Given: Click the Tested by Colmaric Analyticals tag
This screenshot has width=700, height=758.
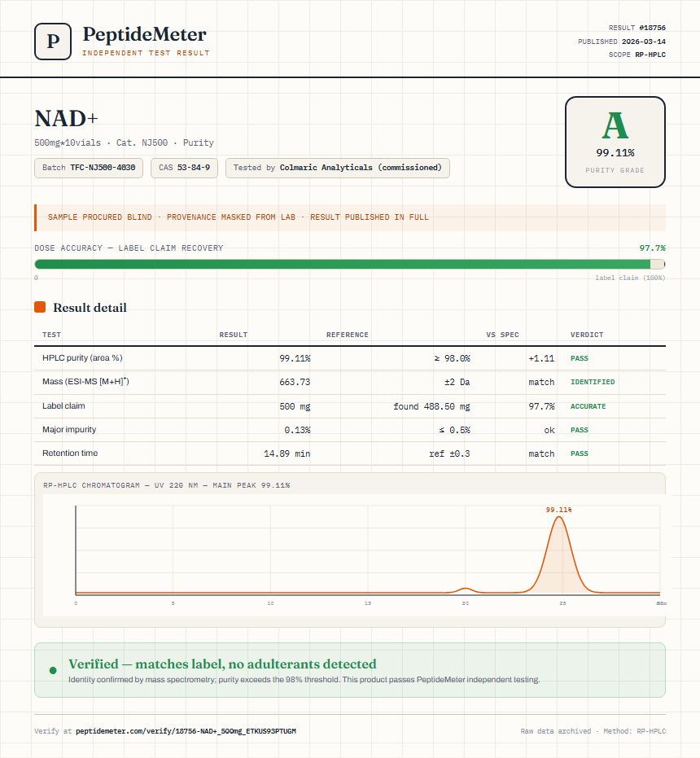Looking at the screenshot, I should point(338,168).
